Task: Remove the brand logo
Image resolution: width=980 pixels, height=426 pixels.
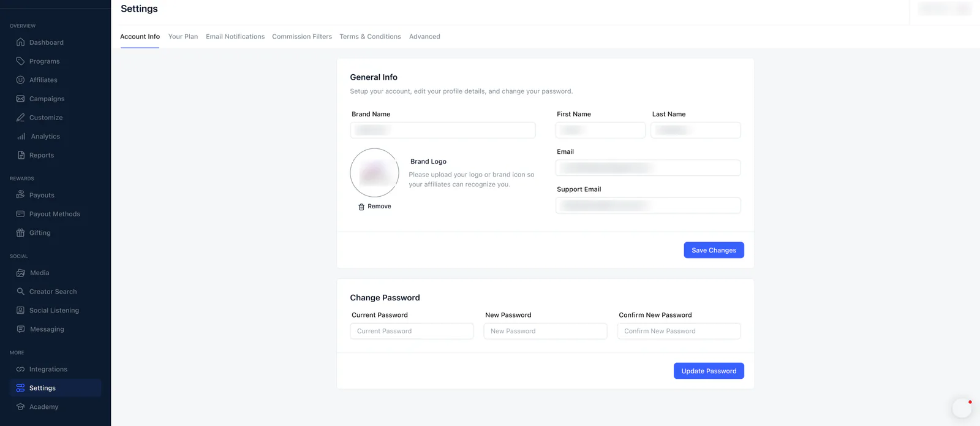Action: tap(374, 207)
